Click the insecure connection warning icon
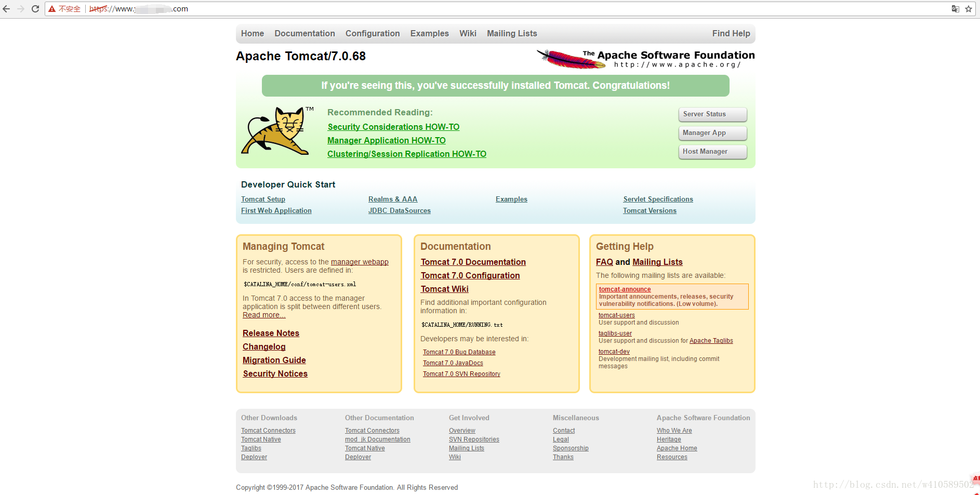Image resolution: width=980 pixels, height=495 pixels. 52,9
